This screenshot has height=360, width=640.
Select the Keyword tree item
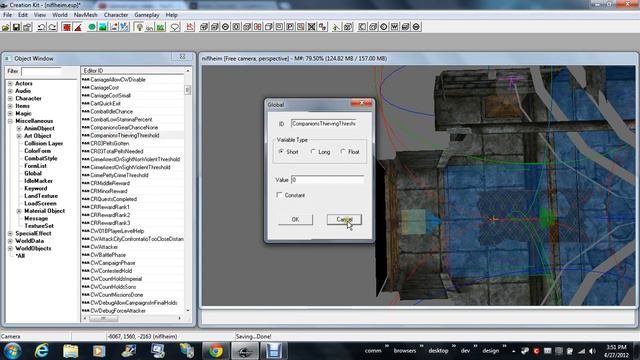(36, 189)
